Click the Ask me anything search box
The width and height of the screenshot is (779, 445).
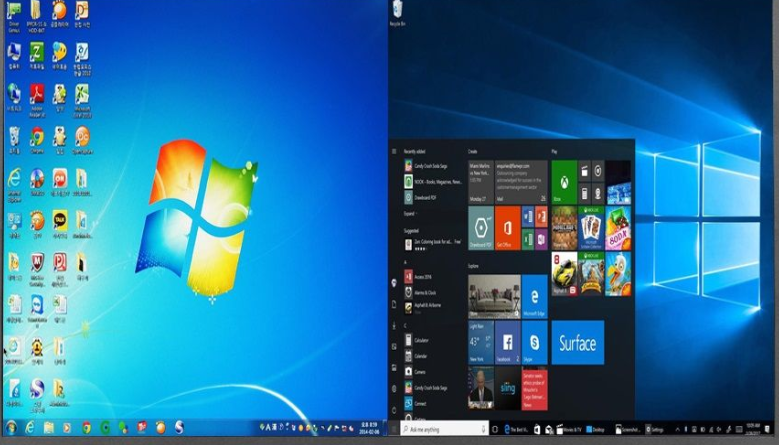pos(444,429)
